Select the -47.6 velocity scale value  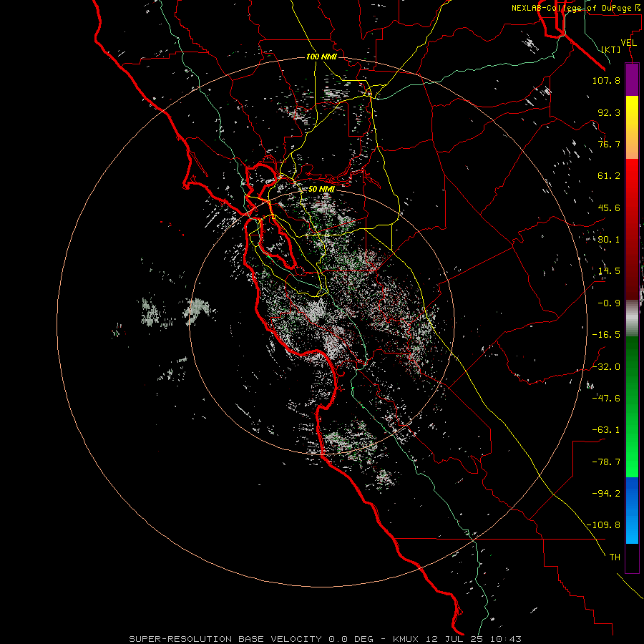[x=606, y=399]
